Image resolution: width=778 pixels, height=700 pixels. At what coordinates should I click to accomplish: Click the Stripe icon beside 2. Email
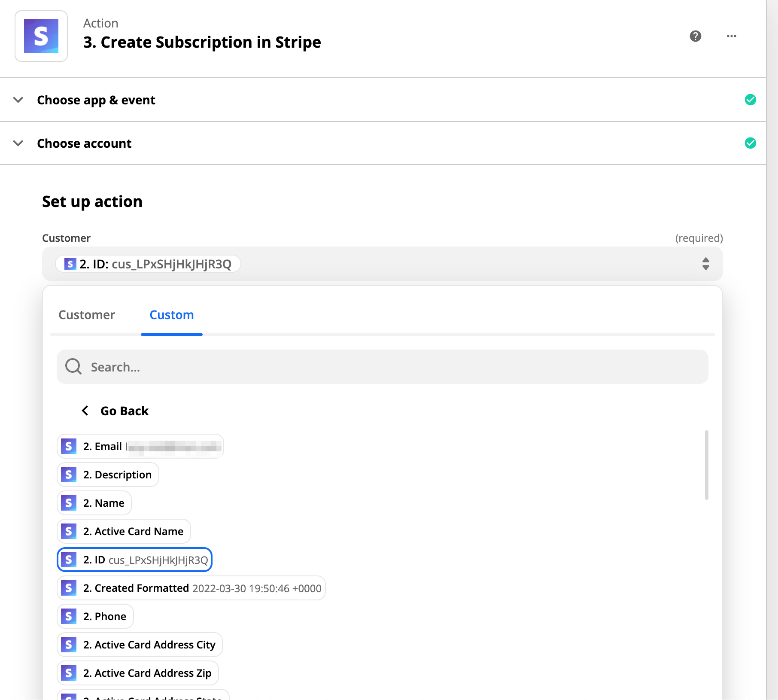point(69,446)
